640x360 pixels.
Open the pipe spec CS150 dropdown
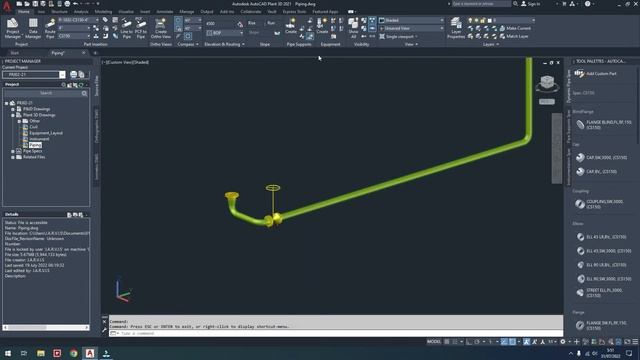tap(74, 36)
